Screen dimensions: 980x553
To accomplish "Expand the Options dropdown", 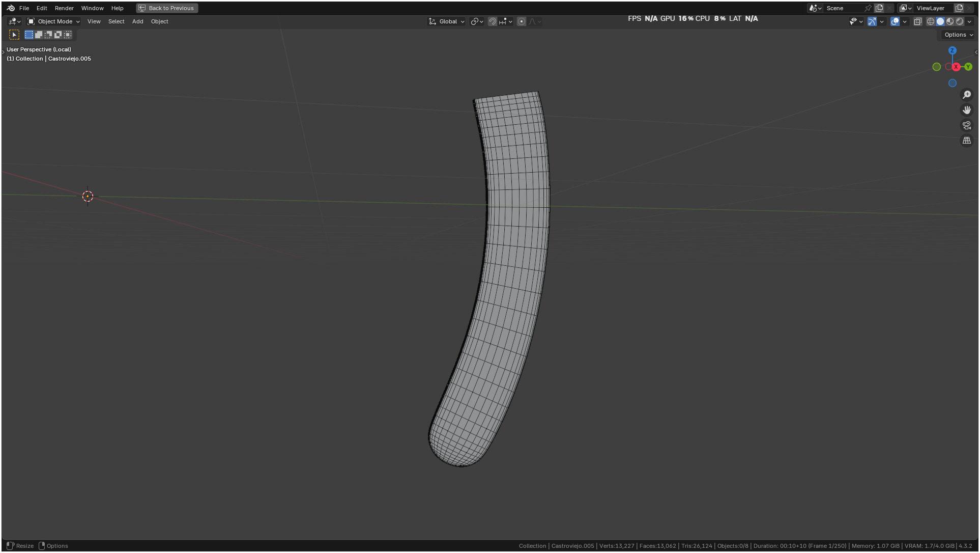I will click(959, 35).
